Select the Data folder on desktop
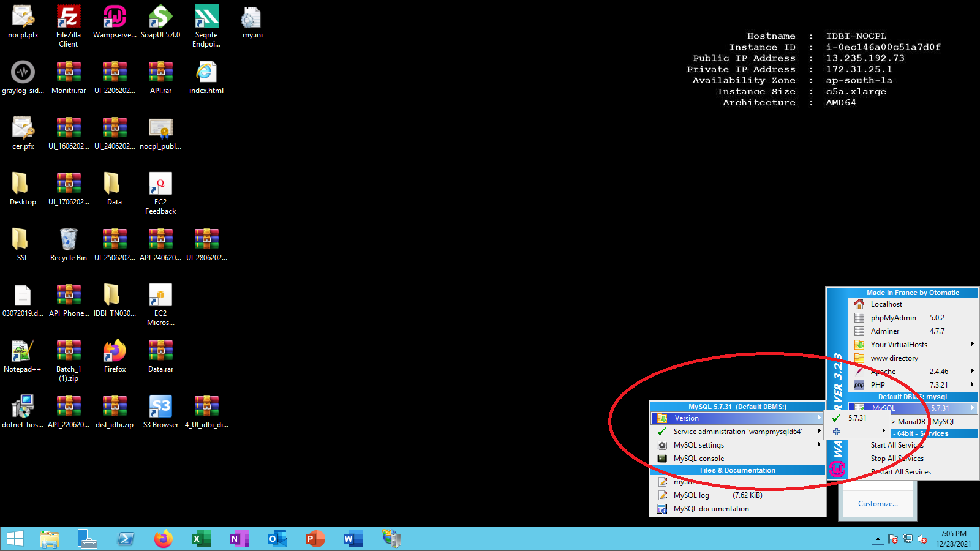Viewport: 980px width, 551px height. pyautogui.click(x=115, y=189)
